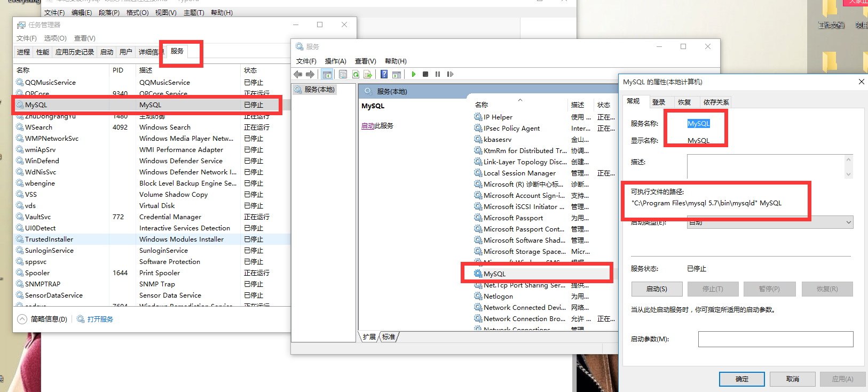Open Help icon in Services toolbar
The image size is (868, 392).
click(x=384, y=74)
